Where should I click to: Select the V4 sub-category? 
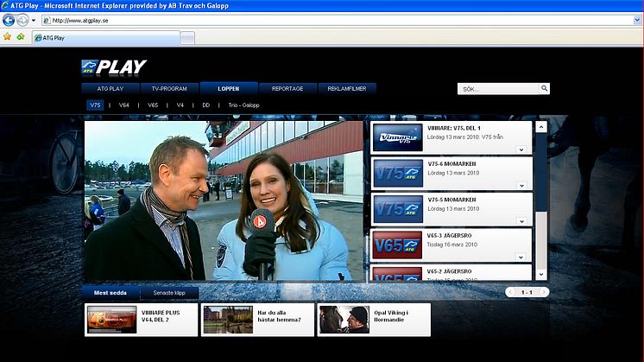[x=180, y=105]
